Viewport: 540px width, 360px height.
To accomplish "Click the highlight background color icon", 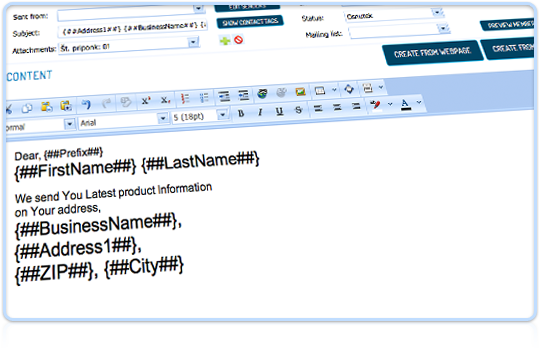I will (x=375, y=105).
